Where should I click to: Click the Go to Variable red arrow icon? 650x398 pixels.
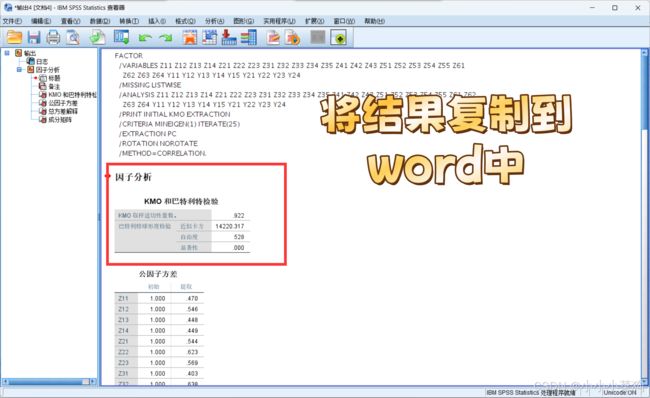coord(229,37)
